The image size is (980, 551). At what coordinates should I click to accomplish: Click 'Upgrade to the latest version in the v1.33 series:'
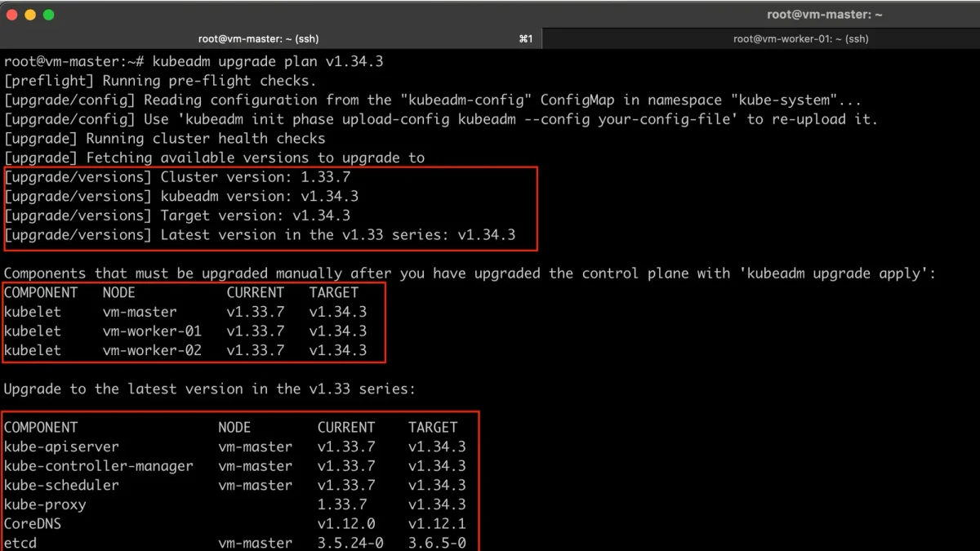point(210,389)
